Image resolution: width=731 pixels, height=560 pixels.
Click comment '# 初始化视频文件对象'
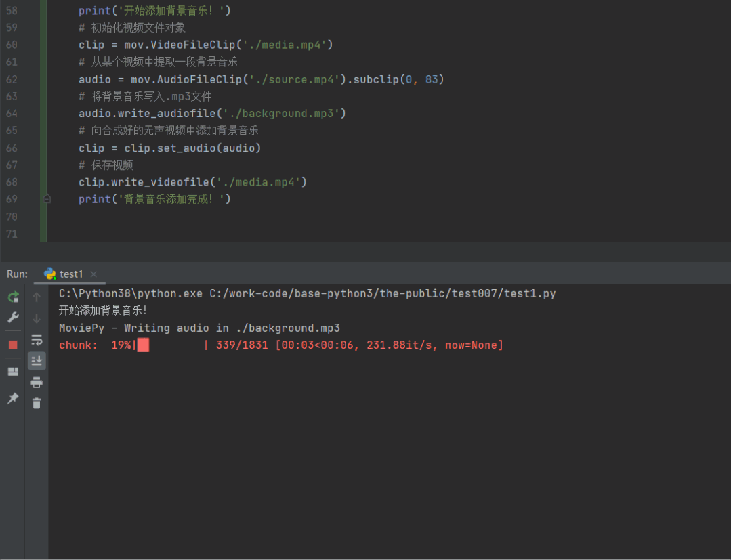tap(132, 28)
